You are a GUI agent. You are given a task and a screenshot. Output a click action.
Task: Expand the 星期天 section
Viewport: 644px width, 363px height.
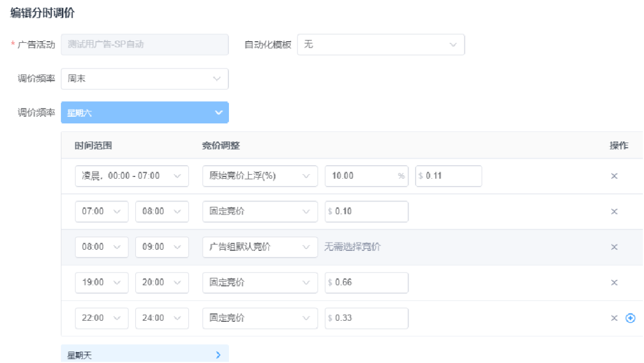click(x=144, y=355)
